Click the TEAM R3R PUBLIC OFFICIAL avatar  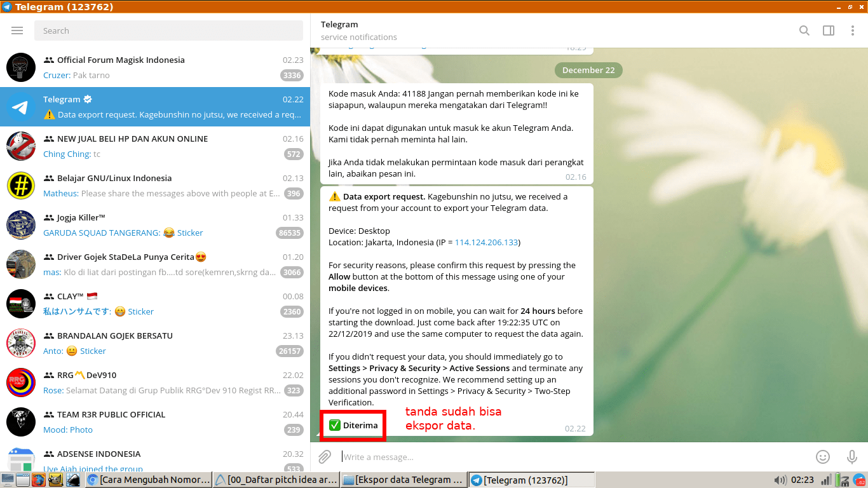21,422
